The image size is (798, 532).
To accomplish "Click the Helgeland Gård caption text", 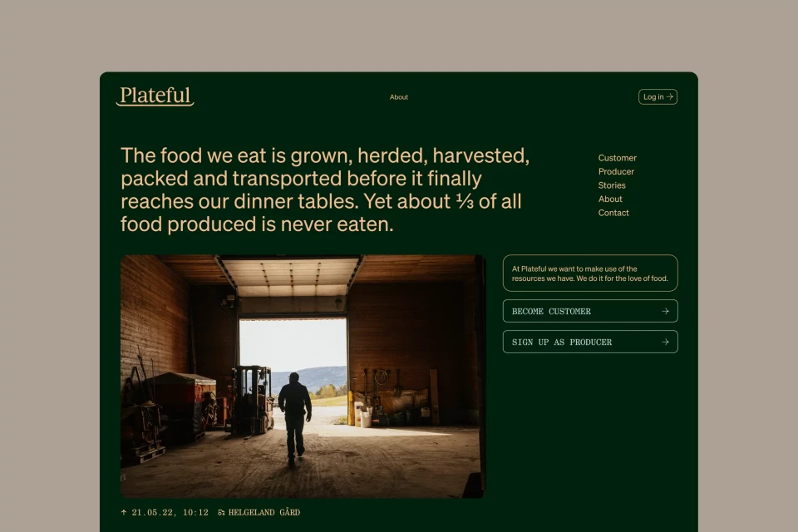I will point(264,513).
